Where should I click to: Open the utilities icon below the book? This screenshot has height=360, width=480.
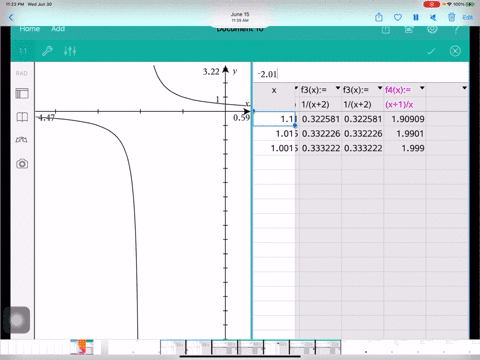(x=22, y=140)
